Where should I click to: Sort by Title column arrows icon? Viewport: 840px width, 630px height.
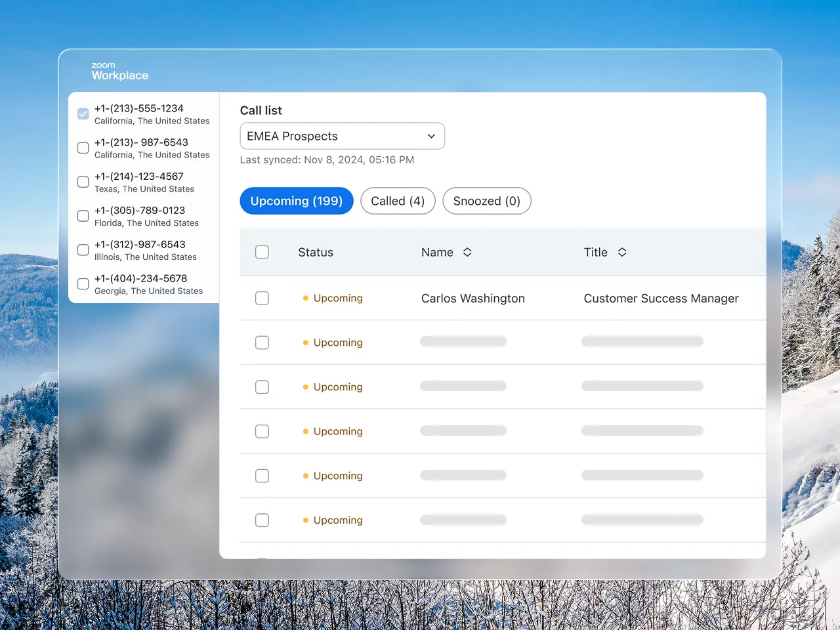622,252
